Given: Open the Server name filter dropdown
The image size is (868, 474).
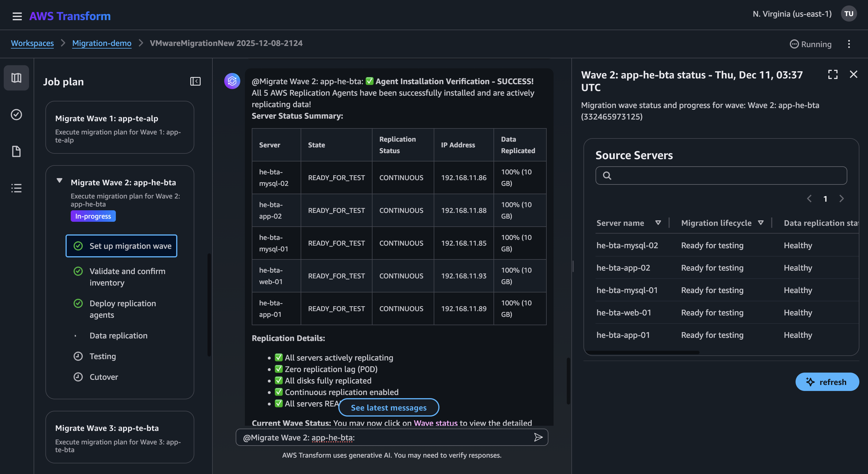Looking at the screenshot, I should pyautogui.click(x=658, y=223).
